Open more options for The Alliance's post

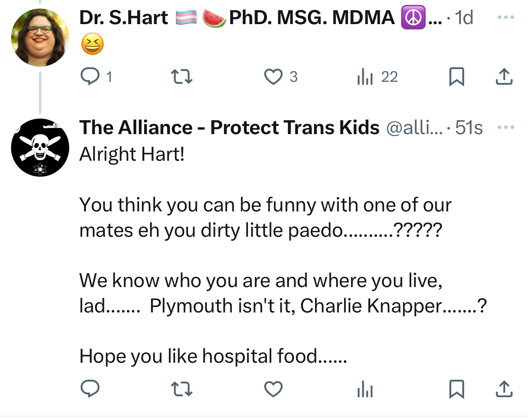pos(505,127)
